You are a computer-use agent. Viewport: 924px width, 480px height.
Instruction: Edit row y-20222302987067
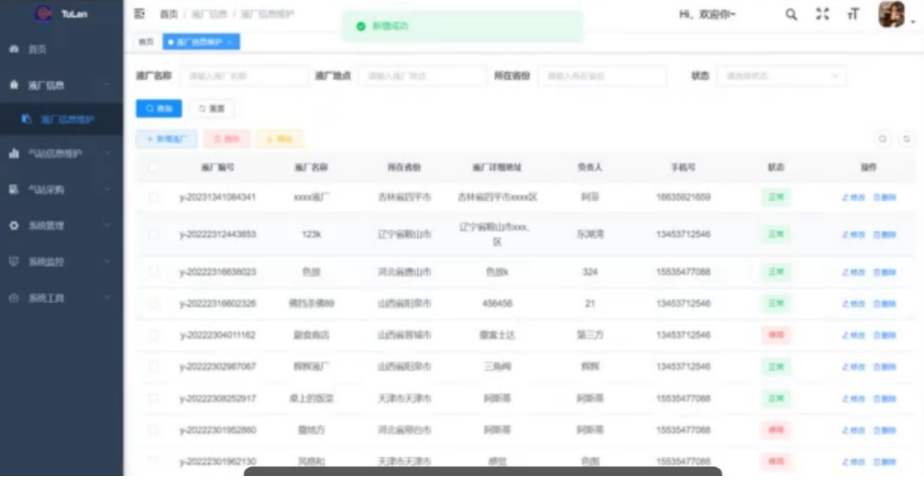click(853, 367)
